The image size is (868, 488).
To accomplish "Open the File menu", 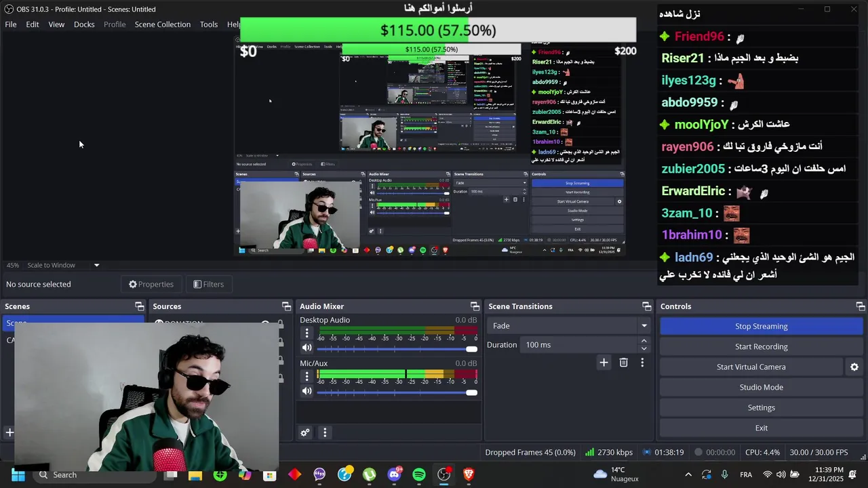I will pyautogui.click(x=11, y=24).
